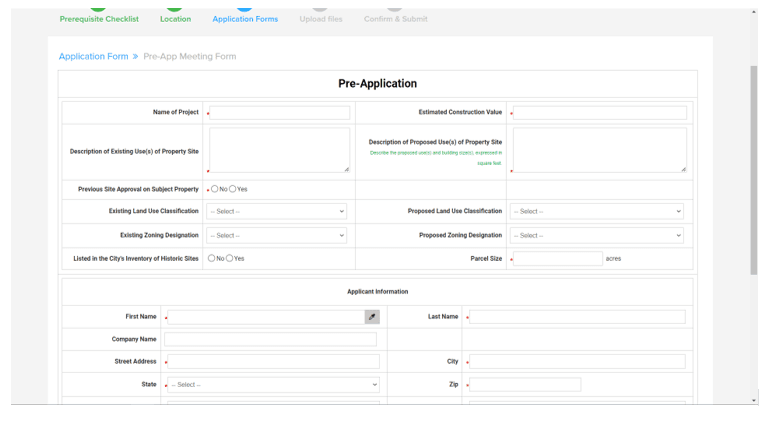The height and width of the screenshot is (427, 775).
Task: Click the Upload files step circle
Action: point(320,6)
